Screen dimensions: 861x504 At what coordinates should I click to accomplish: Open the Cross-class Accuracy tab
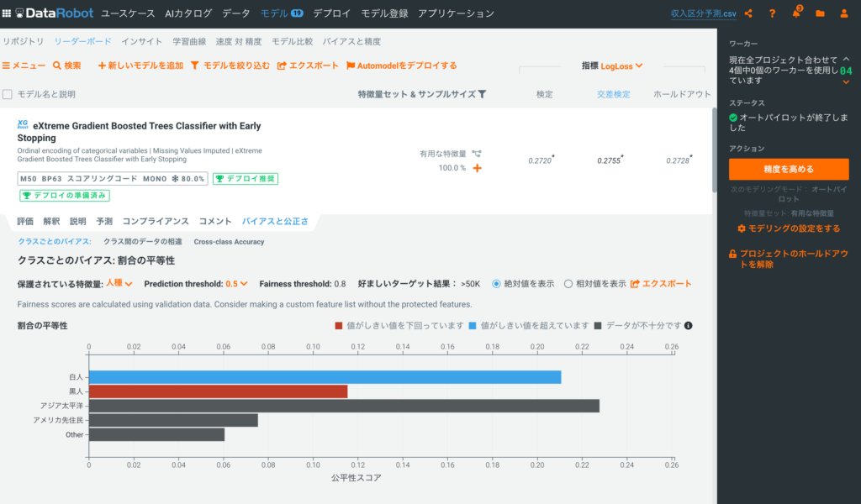(229, 242)
